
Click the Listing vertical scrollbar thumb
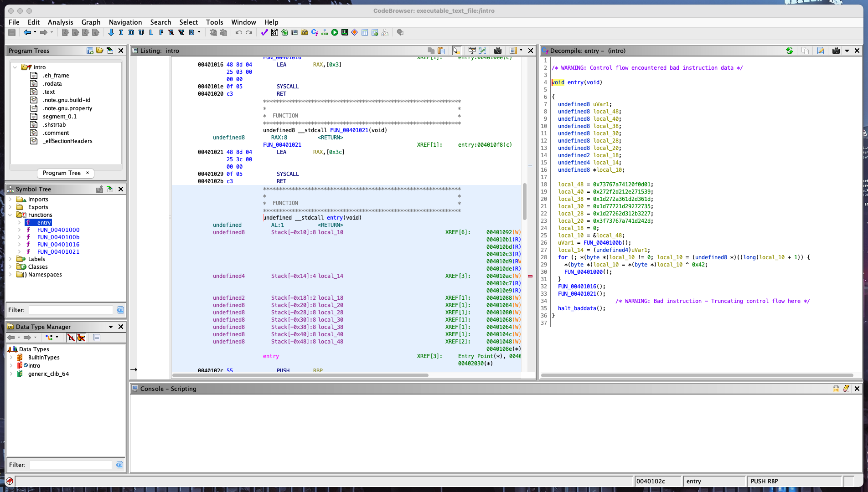(x=525, y=201)
